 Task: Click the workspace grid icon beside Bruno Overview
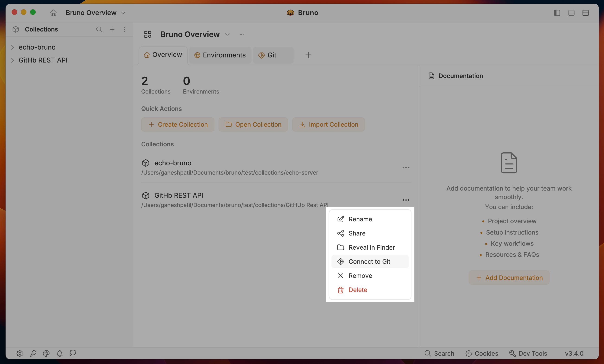pyautogui.click(x=148, y=34)
